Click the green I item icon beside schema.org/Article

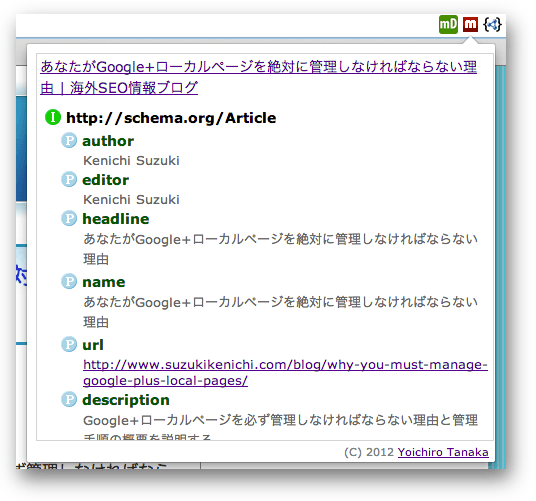coord(53,117)
